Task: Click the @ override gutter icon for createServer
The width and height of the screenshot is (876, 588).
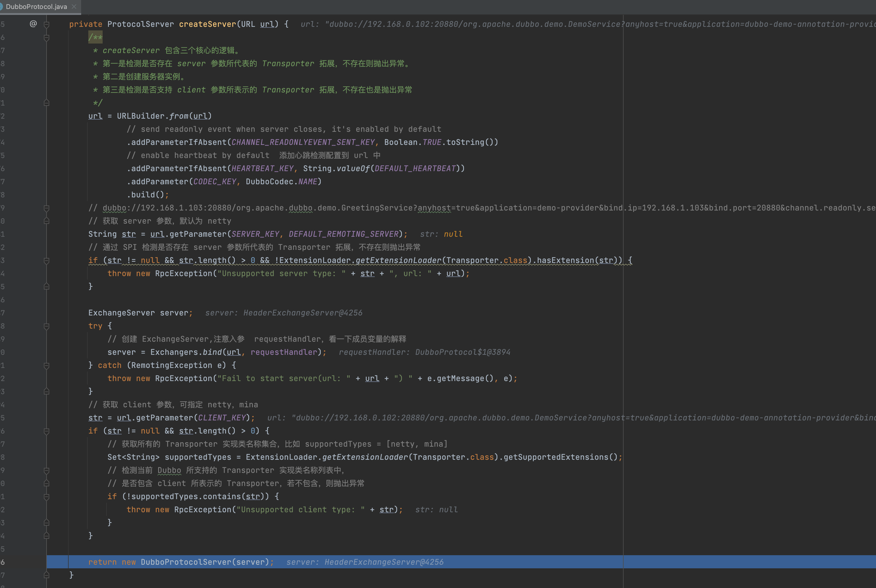Action: [33, 24]
